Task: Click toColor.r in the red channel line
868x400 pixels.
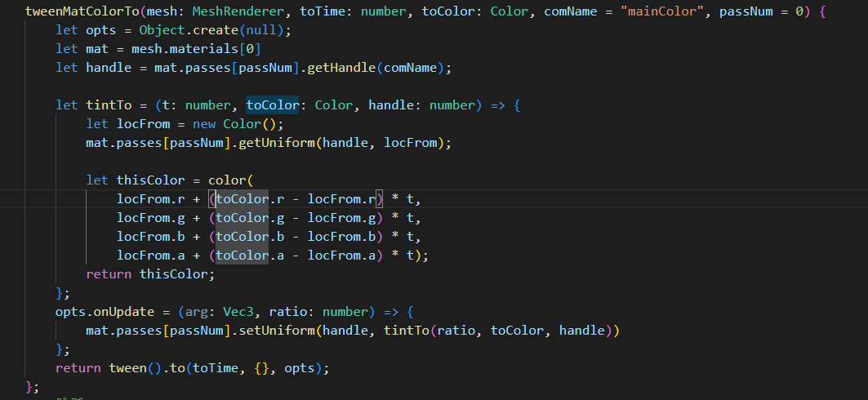Action: pyautogui.click(x=250, y=199)
